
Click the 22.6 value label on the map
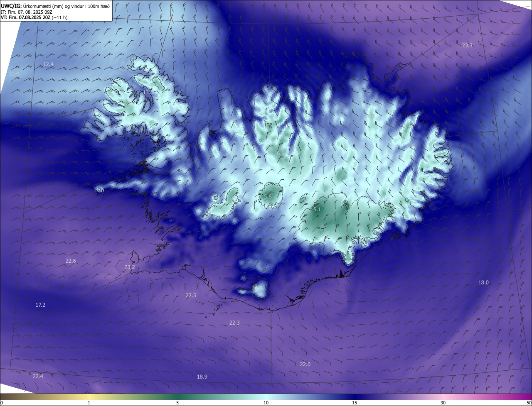[x=71, y=261]
